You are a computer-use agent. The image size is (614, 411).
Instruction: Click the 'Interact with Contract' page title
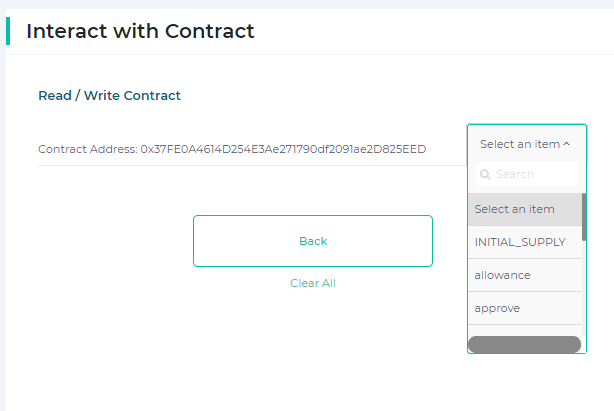pos(140,31)
